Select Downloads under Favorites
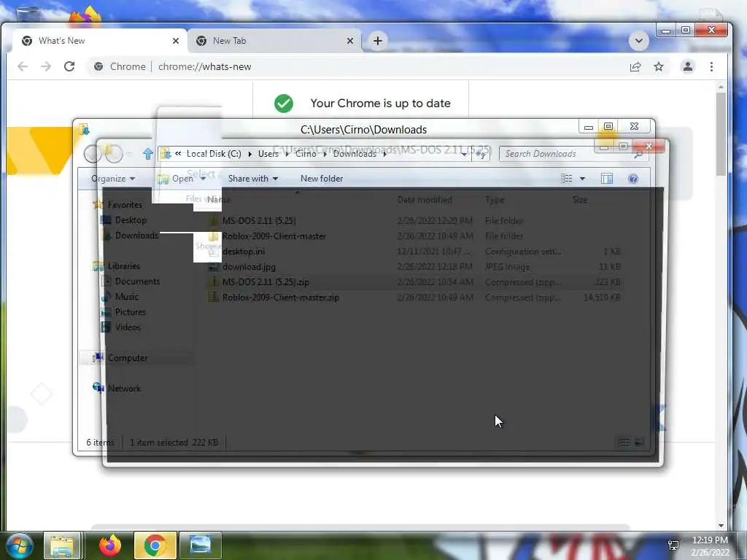Image resolution: width=747 pixels, height=560 pixels. pos(136,236)
